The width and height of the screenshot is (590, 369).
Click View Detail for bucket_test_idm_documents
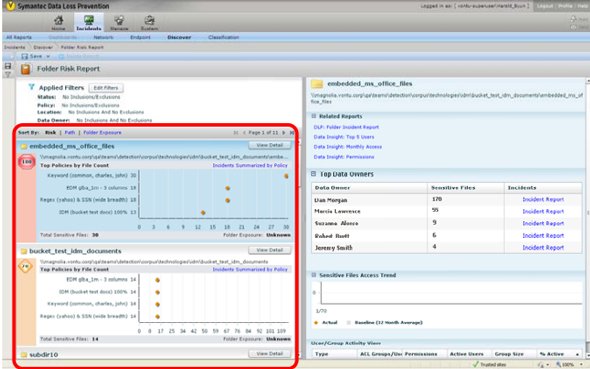[x=269, y=250]
